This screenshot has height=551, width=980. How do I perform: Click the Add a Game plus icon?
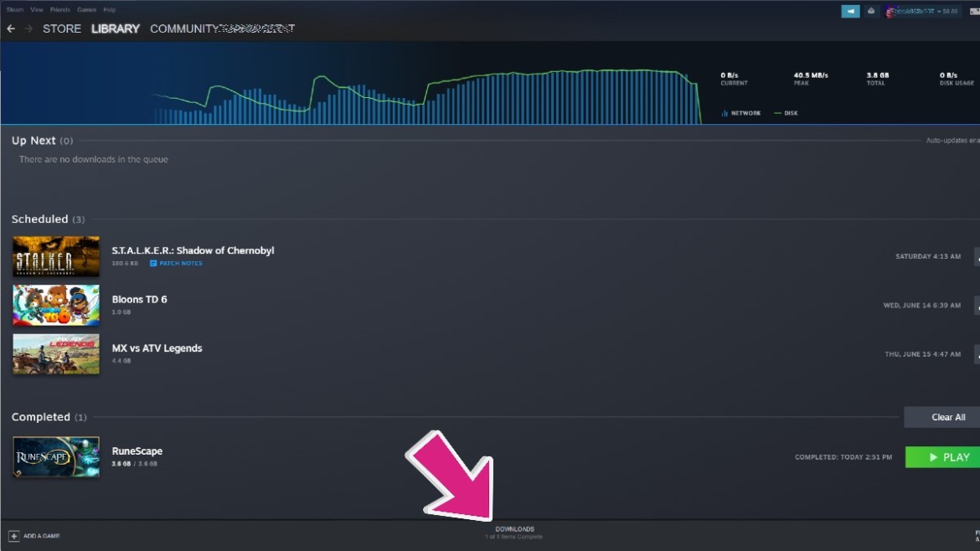click(13, 536)
